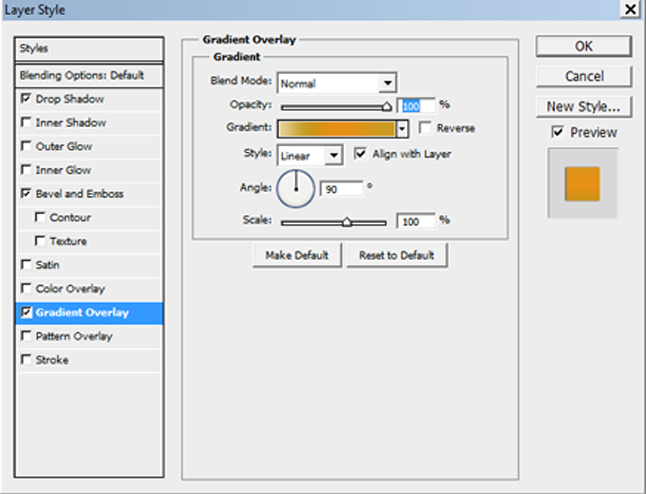
Task: Toggle the Bevel and Emboss checkbox
Action: point(26,193)
